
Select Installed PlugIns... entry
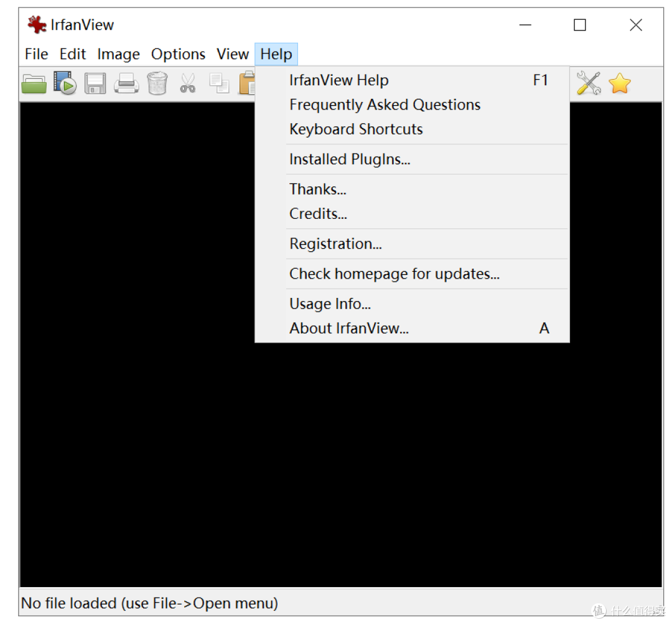tap(412, 159)
